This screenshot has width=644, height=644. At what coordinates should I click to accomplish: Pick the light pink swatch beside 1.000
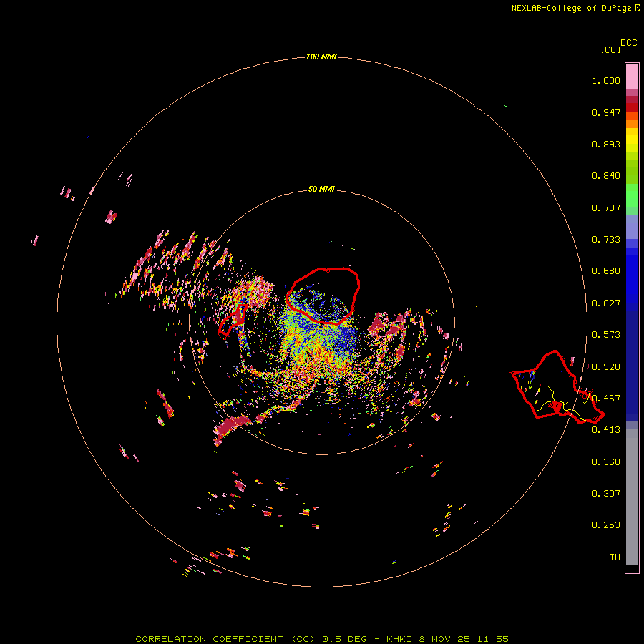pyautogui.click(x=632, y=77)
